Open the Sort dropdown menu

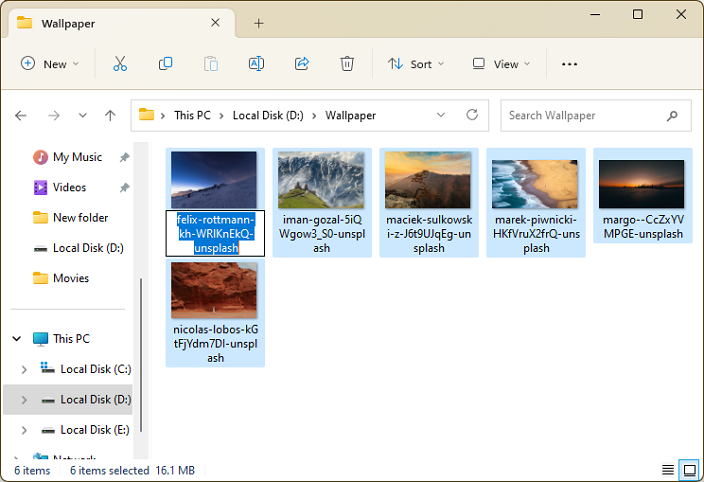[416, 64]
